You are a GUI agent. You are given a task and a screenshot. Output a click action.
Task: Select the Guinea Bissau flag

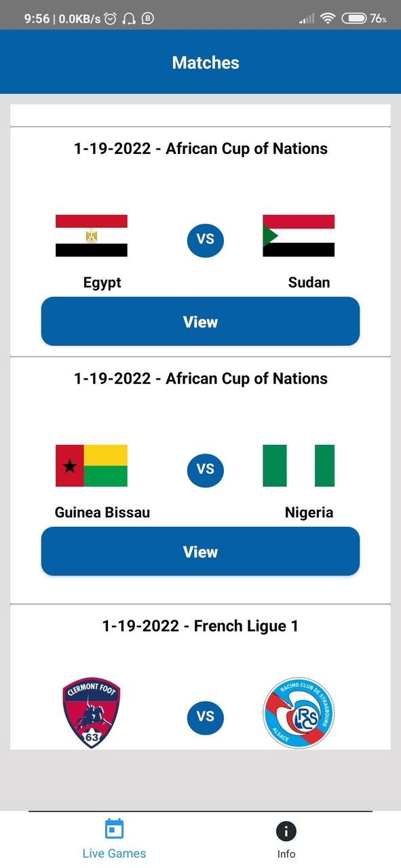92,466
